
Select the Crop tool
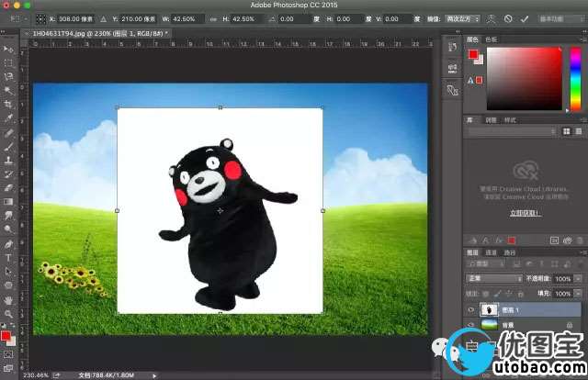point(8,105)
